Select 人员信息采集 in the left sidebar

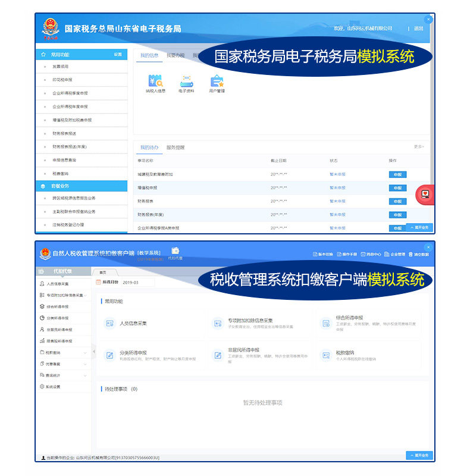[64, 284]
